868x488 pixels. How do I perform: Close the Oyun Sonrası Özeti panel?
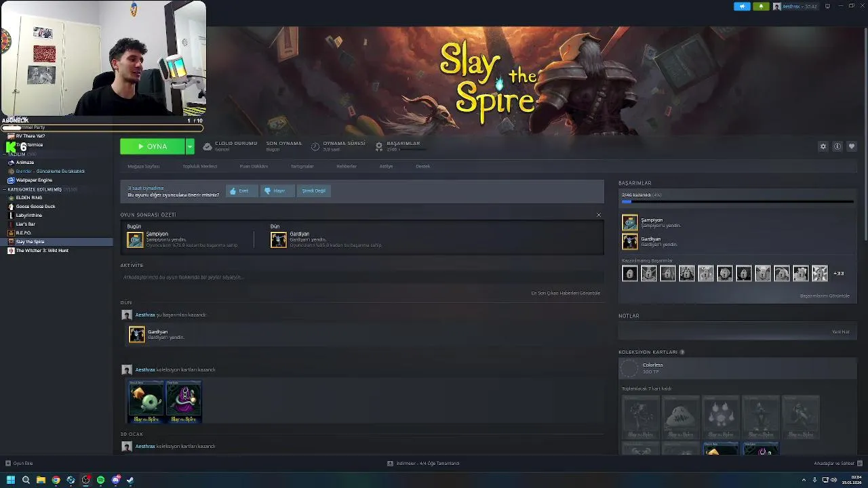click(x=598, y=215)
